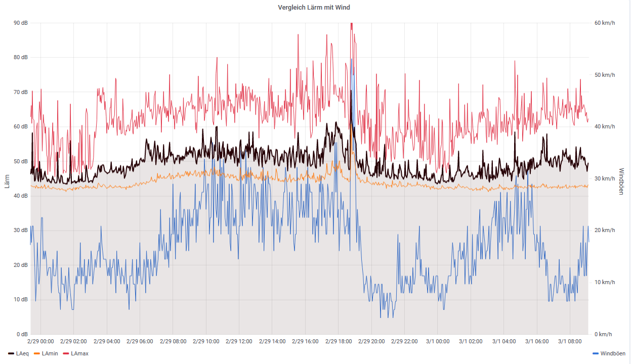Toggle the LAmin series in legend
The image size is (631, 364).
coord(51,353)
